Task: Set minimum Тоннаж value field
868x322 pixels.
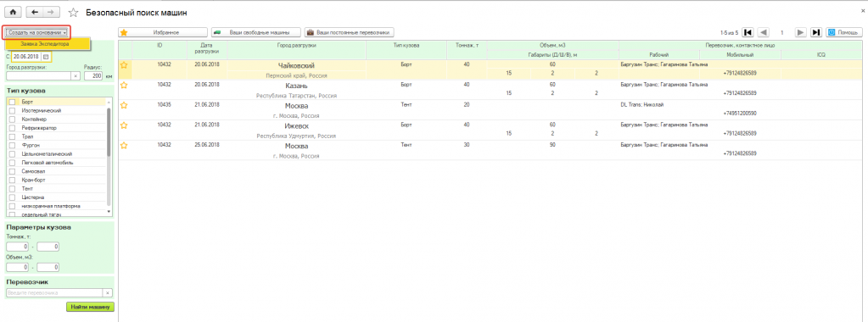Action: 17,247
